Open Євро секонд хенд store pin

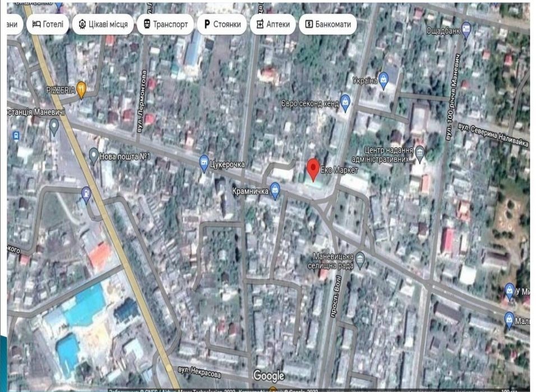tap(345, 103)
